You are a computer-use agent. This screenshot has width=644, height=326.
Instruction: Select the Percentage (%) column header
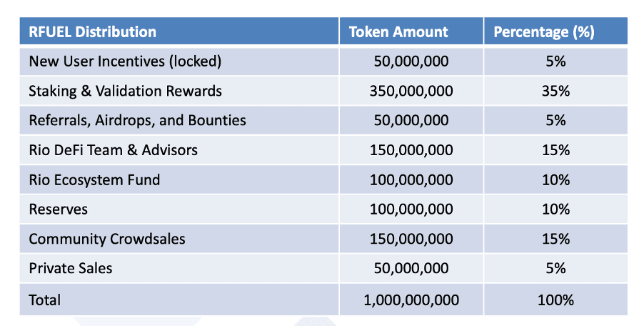click(555, 31)
